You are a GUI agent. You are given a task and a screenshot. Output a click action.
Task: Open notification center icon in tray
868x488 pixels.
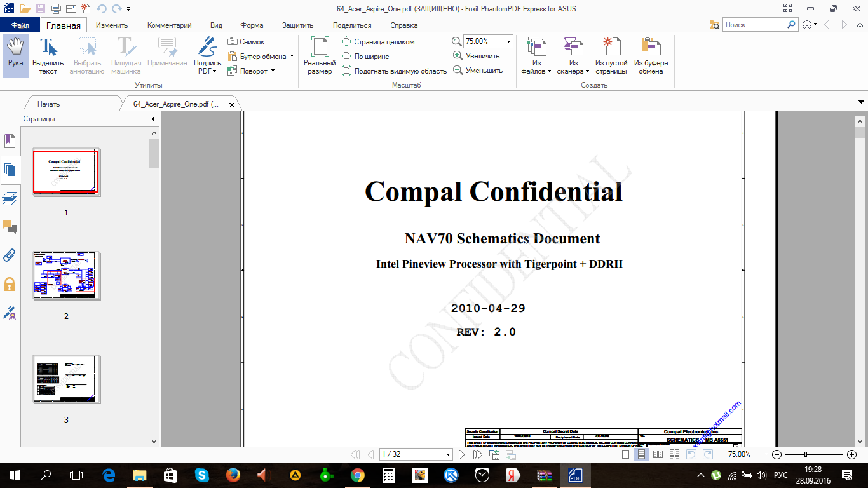(846, 475)
